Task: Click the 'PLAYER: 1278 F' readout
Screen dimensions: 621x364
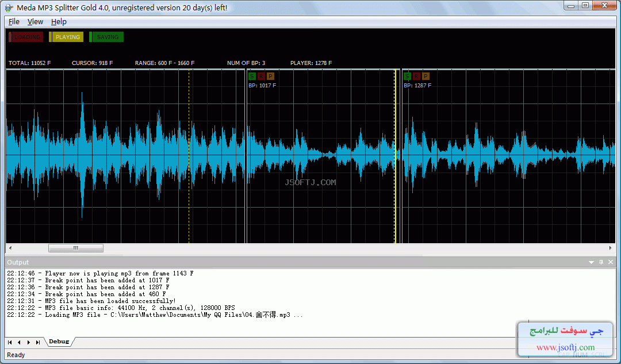Action: (x=311, y=63)
